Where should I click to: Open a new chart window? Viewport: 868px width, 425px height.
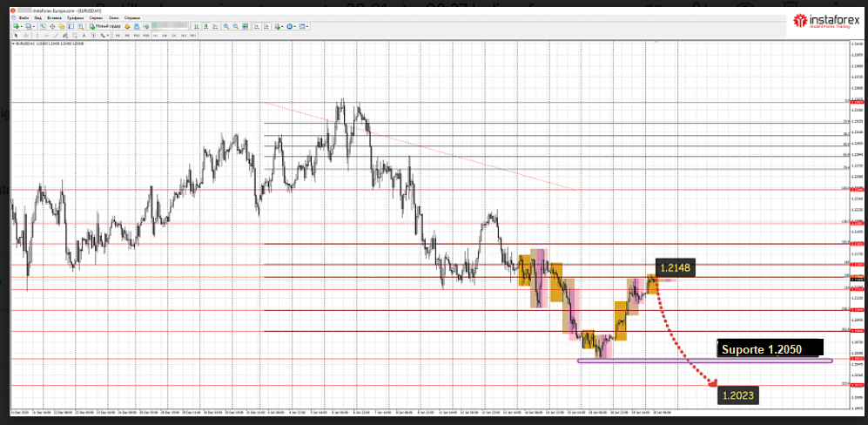pyautogui.click(x=16, y=27)
